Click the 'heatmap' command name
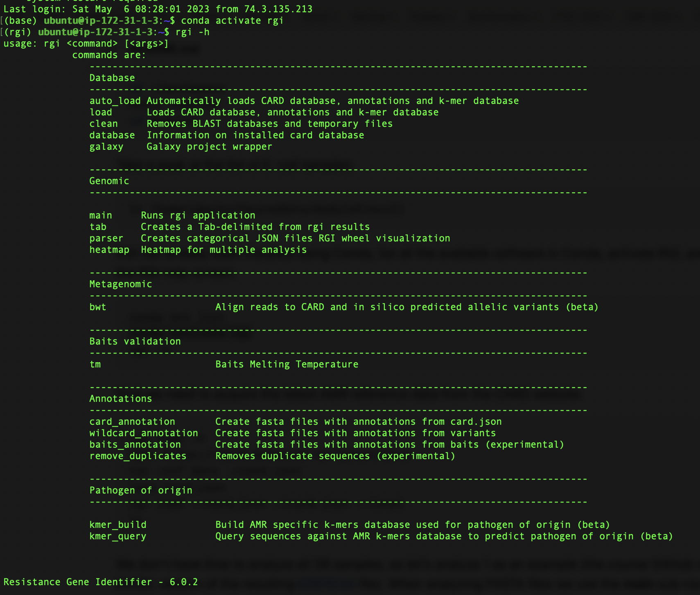Image resolution: width=700 pixels, height=595 pixels. (x=109, y=250)
